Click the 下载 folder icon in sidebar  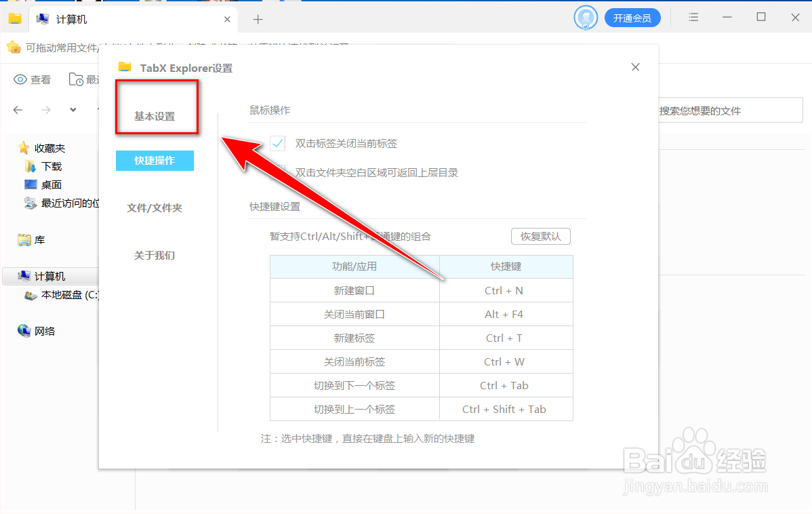tap(31, 166)
